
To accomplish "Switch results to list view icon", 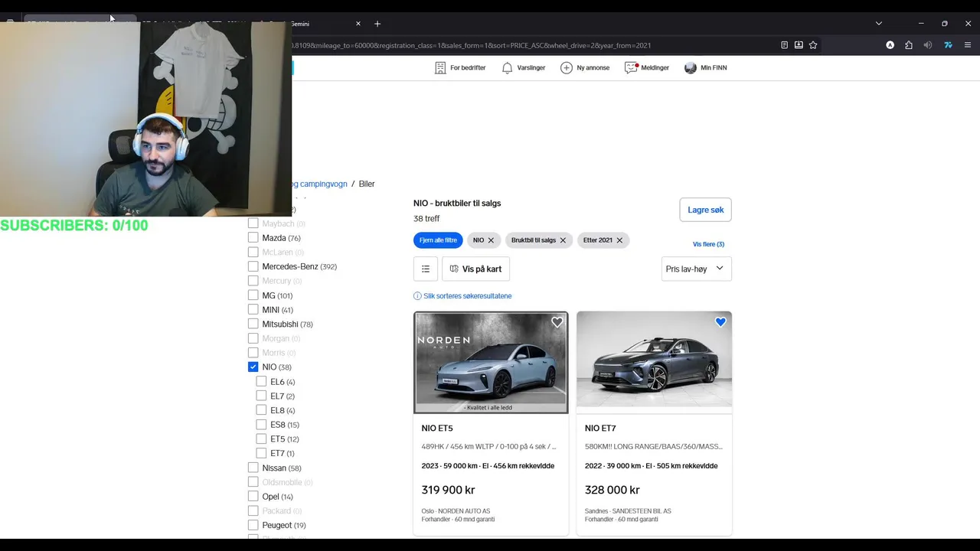I will coord(426,269).
